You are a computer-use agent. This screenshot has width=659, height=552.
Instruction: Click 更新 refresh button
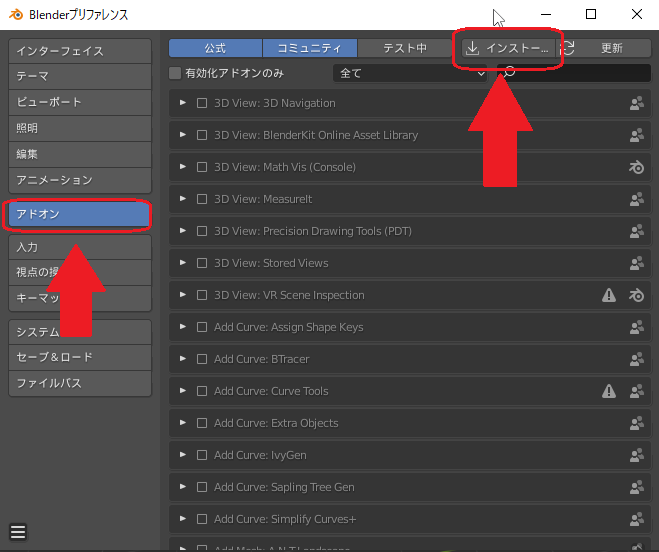[x=604, y=48]
